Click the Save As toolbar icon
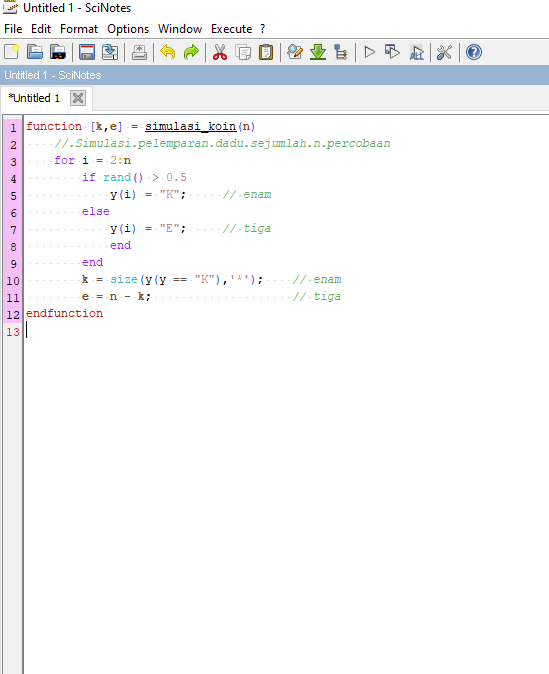 click(x=110, y=52)
